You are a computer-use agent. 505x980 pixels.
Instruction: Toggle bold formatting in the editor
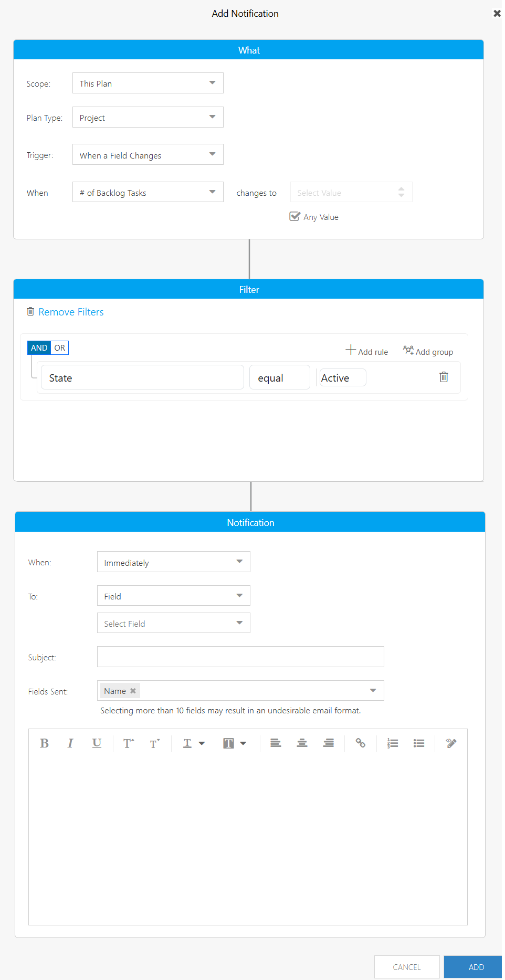[45, 743]
